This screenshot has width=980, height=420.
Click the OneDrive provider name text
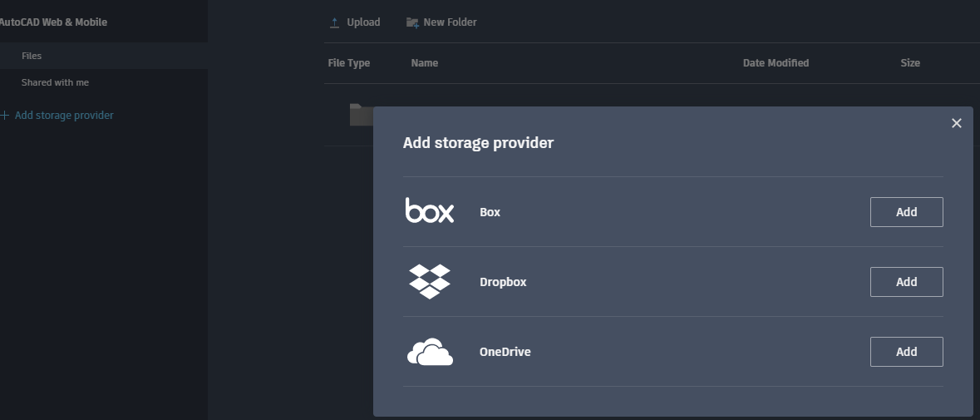[x=505, y=352]
